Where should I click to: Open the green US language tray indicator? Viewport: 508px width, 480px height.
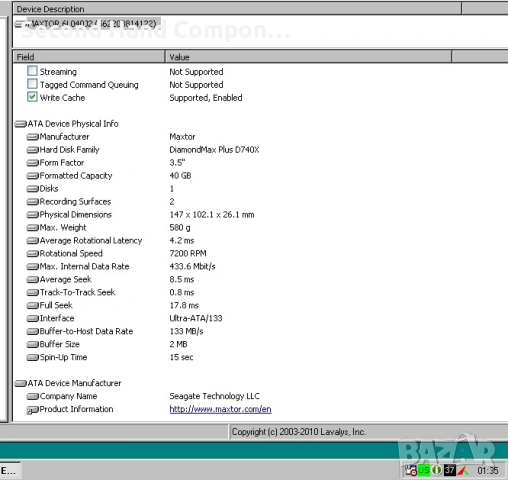point(424,470)
